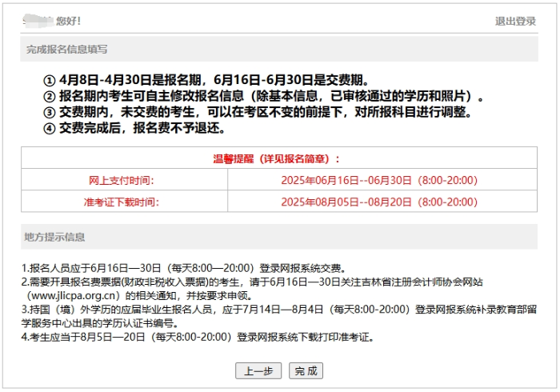Image resolution: width=560 pixels, height=392 pixels.
Task: Click the 您好 greeting text
Action: tap(68, 22)
